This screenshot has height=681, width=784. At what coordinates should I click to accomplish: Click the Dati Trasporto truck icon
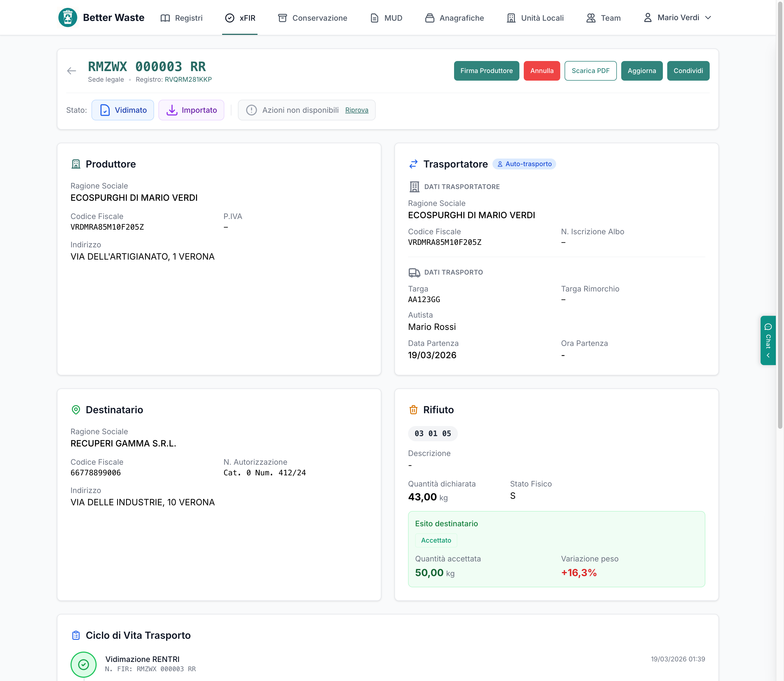pos(414,272)
